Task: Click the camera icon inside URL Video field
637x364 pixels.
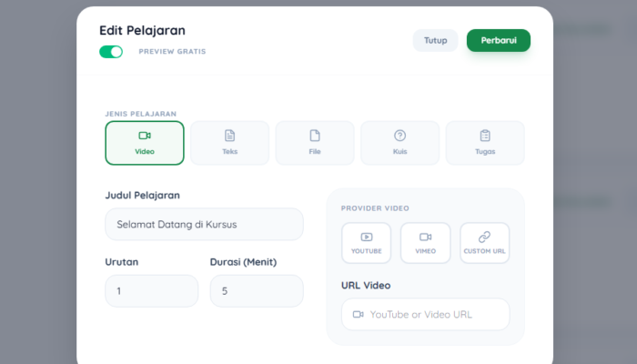Action: (358, 315)
